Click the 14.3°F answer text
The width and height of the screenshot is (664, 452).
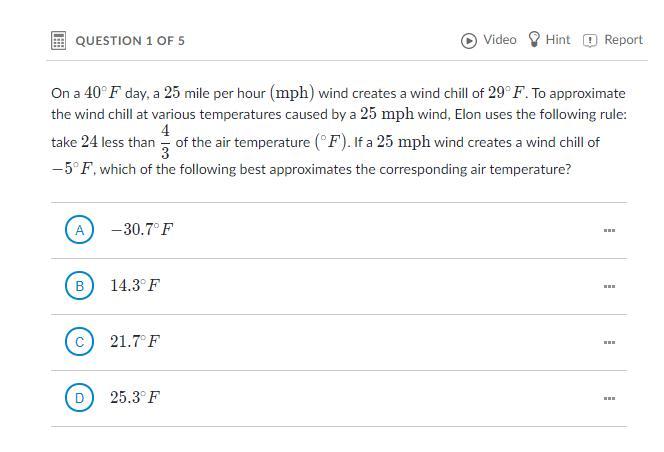[x=135, y=286]
